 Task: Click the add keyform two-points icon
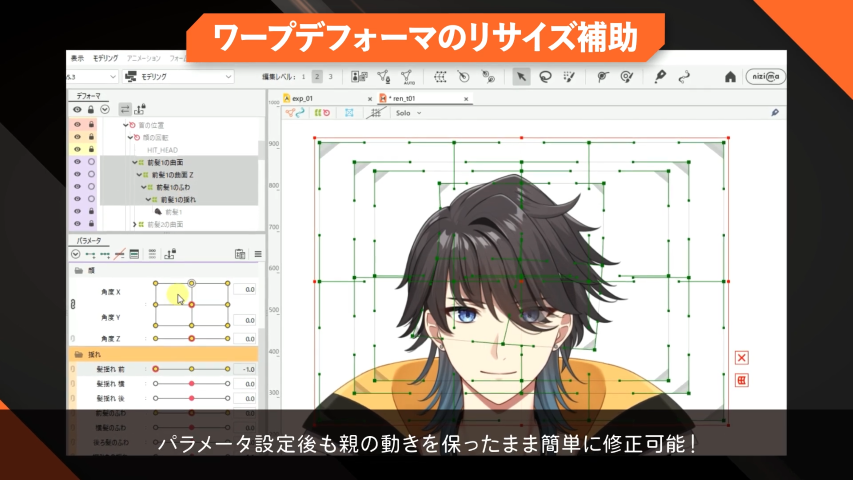pos(90,254)
